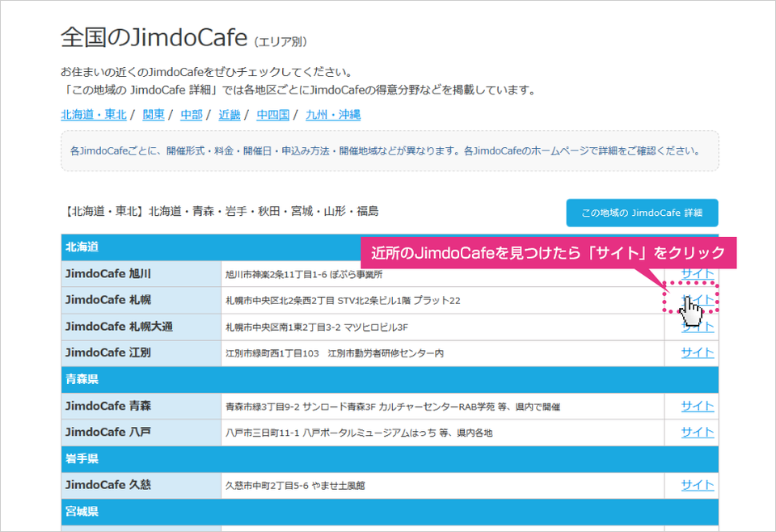The width and height of the screenshot is (776, 532).
Task: Open the サイト link for JimdoCafe 久慈
Action: point(698,485)
